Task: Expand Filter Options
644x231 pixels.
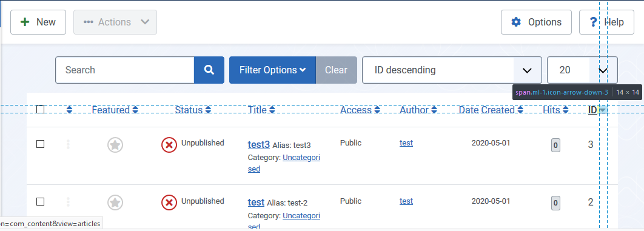Action: pyautogui.click(x=272, y=70)
